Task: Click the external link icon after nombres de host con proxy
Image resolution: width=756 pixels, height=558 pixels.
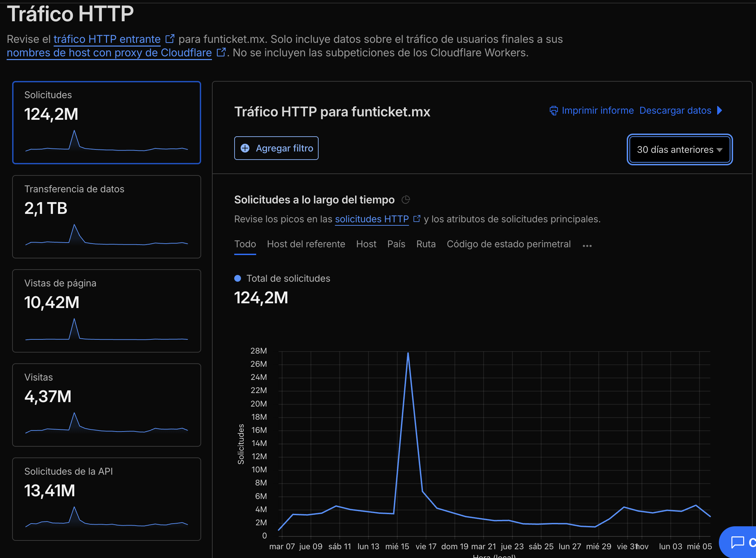Action: pos(222,52)
